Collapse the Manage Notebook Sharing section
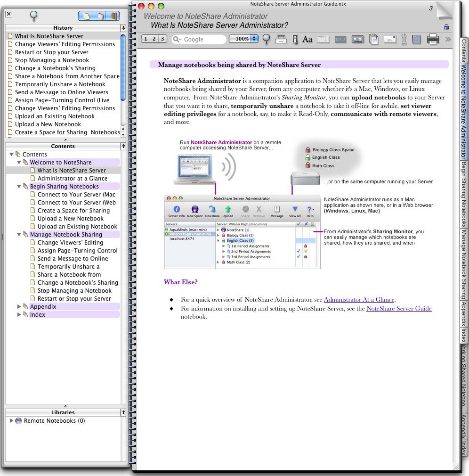Image resolution: width=469 pixels, height=476 pixels. tap(19, 234)
